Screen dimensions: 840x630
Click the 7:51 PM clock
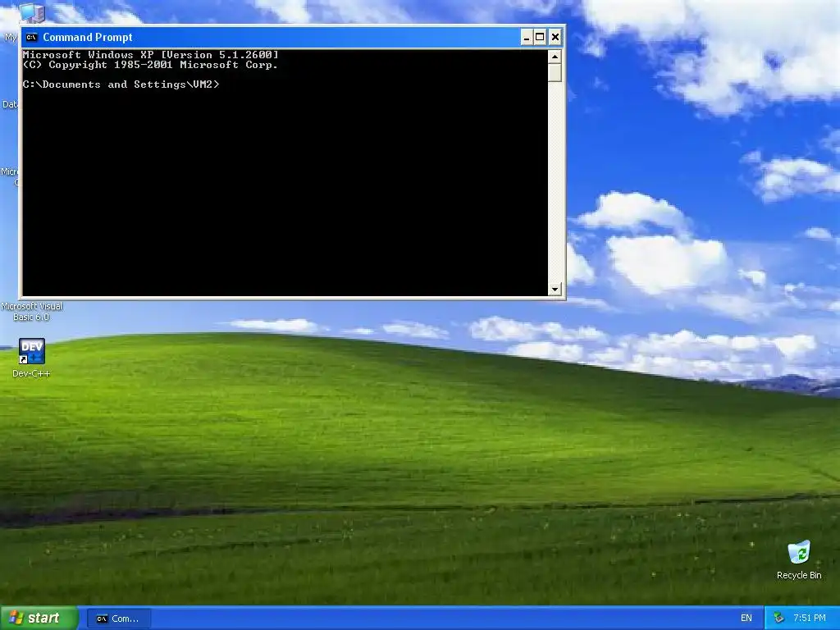(x=810, y=618)
